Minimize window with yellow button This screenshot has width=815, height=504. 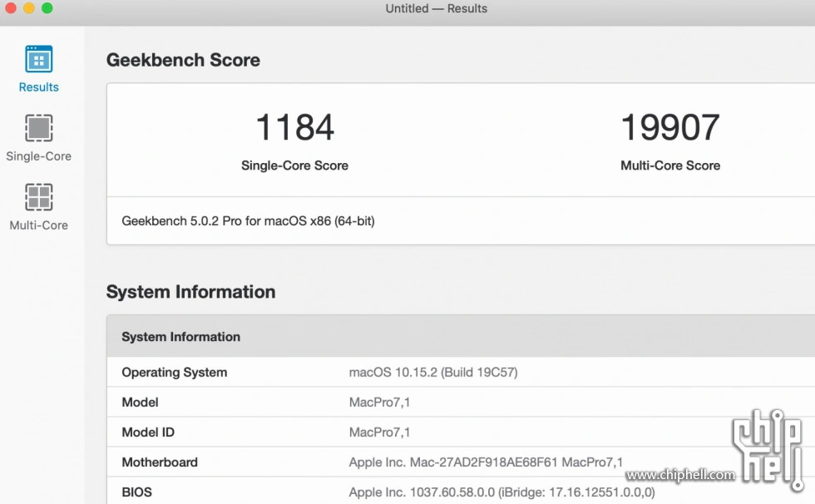coord(28,7)
